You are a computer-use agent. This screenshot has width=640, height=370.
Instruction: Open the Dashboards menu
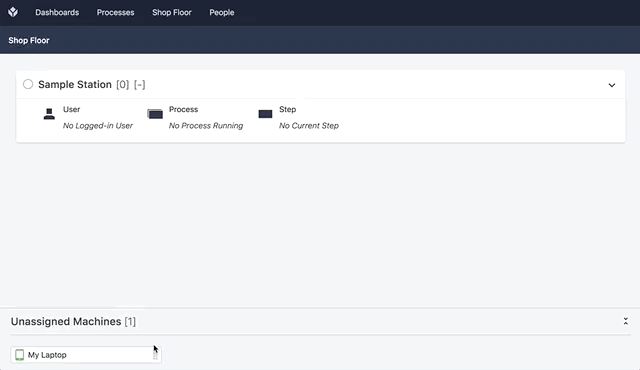57,13
